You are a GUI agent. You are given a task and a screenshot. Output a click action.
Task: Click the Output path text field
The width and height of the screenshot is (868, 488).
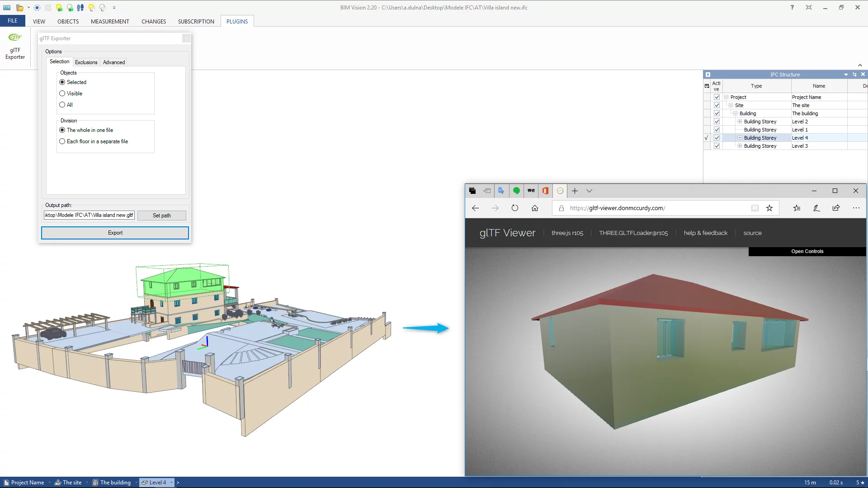(89, 216)
